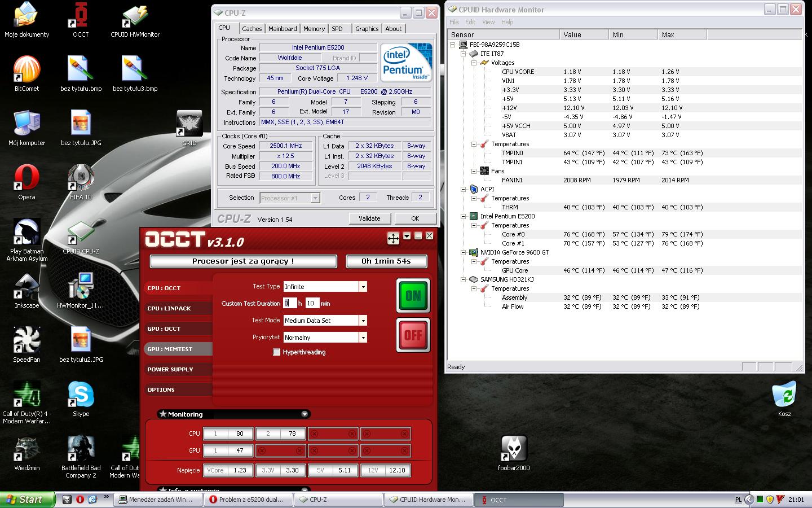Launch Skype from the desktop
Screen dimensions: 812x508
pos(81,399)
